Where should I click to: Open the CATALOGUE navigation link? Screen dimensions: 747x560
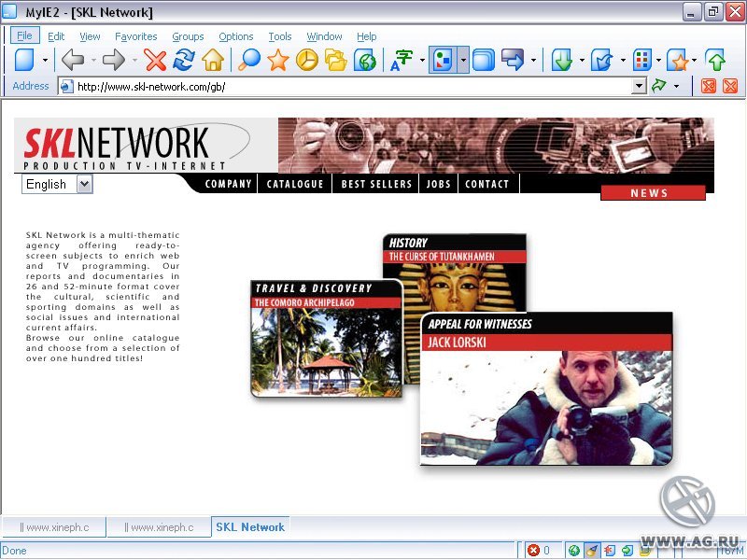click(x=295, y=184)
